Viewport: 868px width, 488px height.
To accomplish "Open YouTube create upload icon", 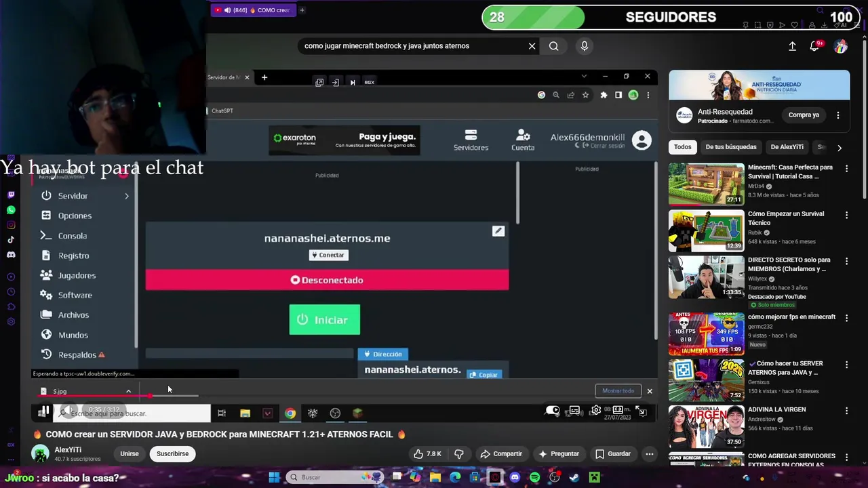I will (x=792, y=46).
